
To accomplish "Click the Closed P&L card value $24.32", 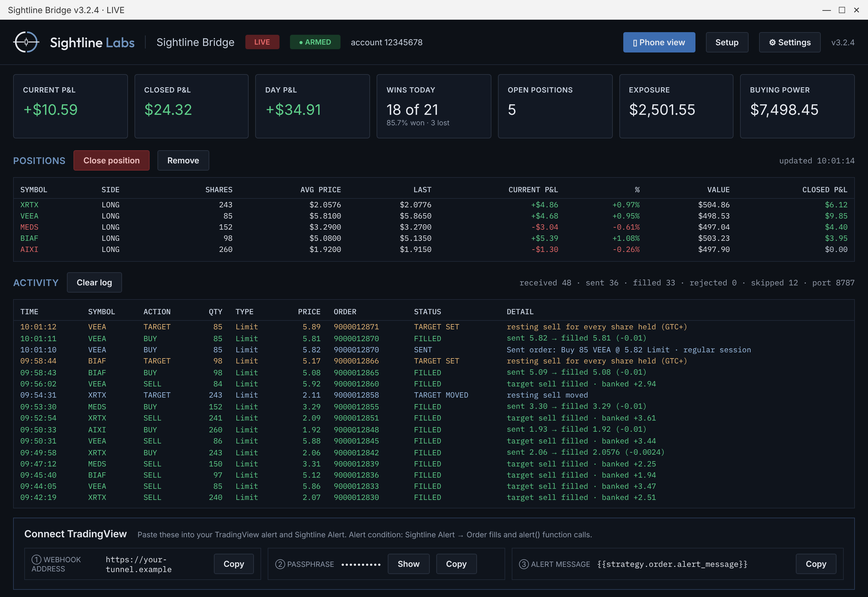I will [168, 110].
